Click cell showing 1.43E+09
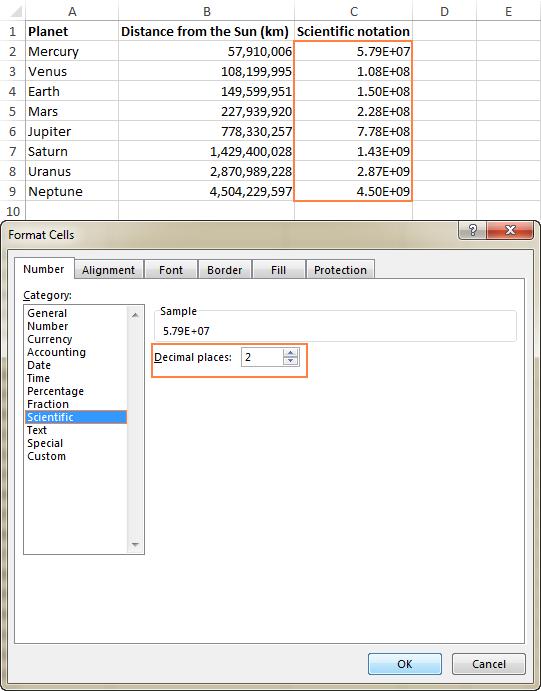 pos(353,151)
